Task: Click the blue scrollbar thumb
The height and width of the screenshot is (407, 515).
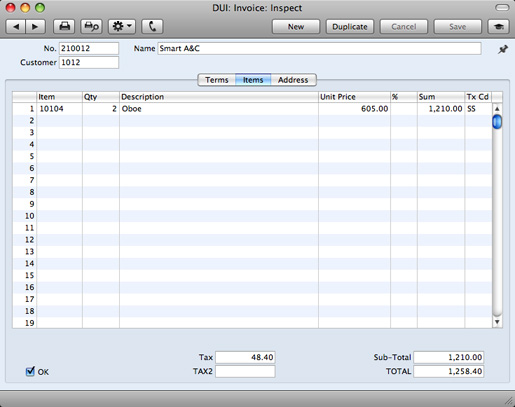Action: tap(497, 122)
